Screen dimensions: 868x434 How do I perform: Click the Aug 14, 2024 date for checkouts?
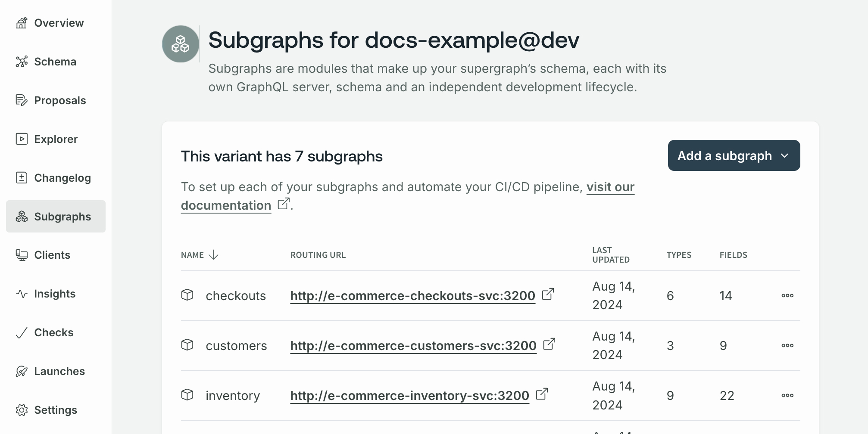point(614,295)
